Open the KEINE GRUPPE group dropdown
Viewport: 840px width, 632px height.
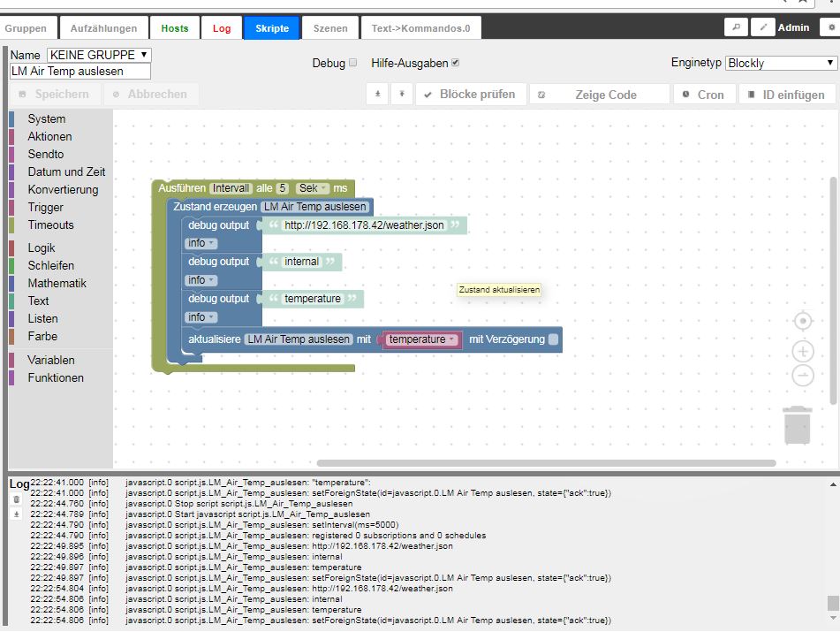click(99, 55)
